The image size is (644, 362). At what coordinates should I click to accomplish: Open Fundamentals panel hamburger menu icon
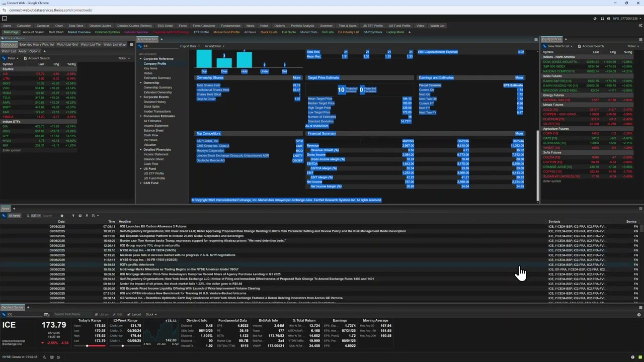pos(536,39)
